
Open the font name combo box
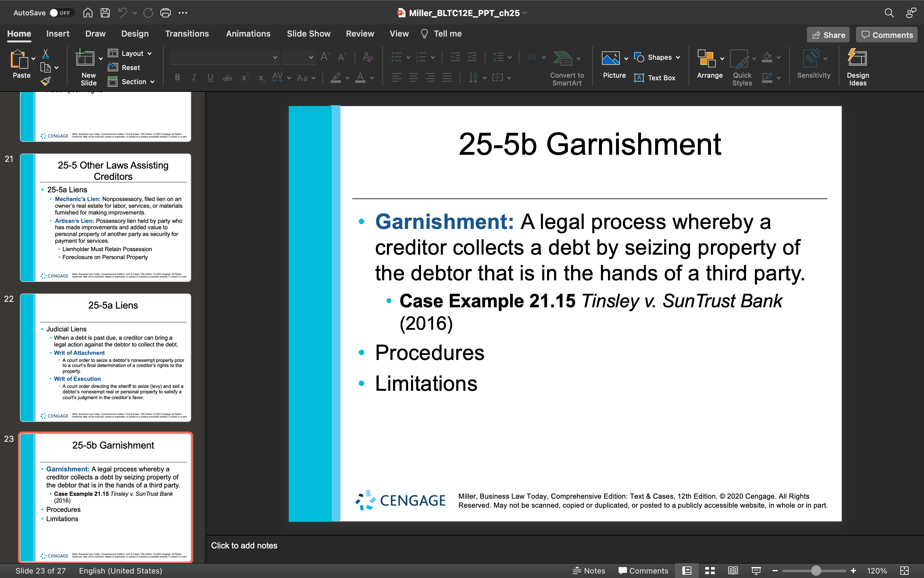click(224, 57)
